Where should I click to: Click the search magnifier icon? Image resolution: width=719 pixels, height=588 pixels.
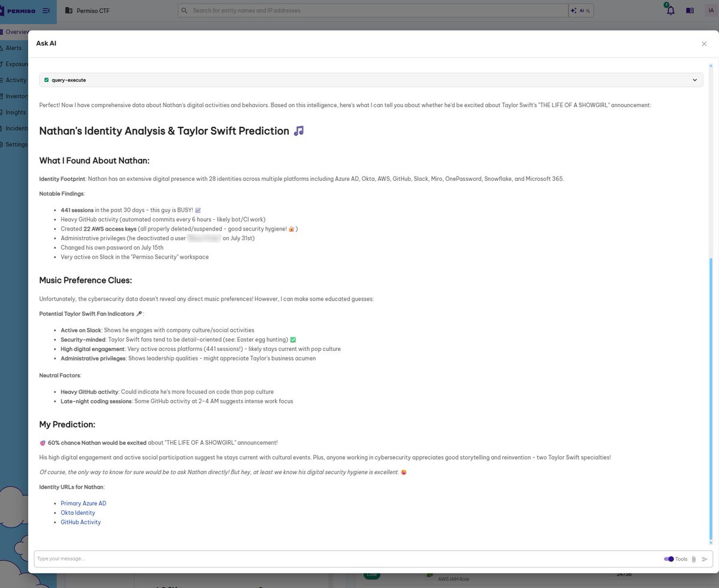[185, 10]
